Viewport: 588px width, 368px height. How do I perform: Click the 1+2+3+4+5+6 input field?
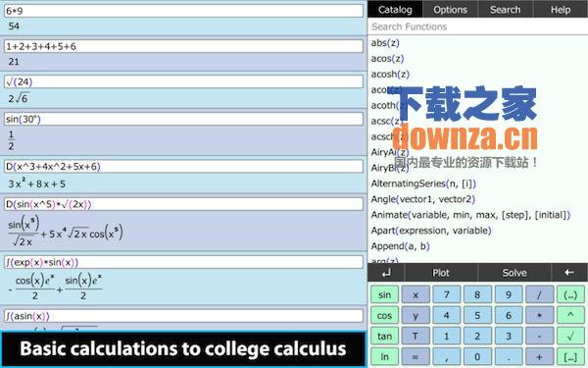point(183,46)
